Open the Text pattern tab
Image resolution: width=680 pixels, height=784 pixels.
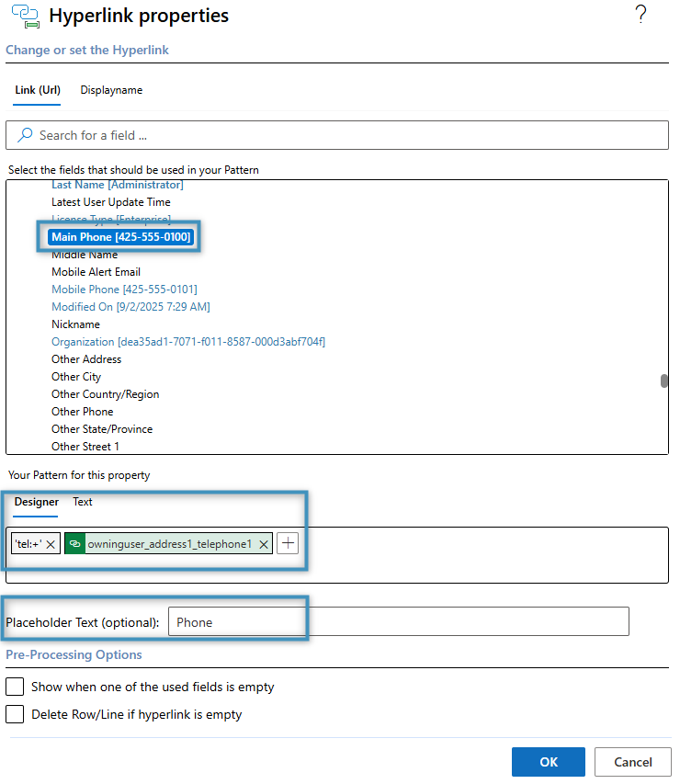[83, 502]
